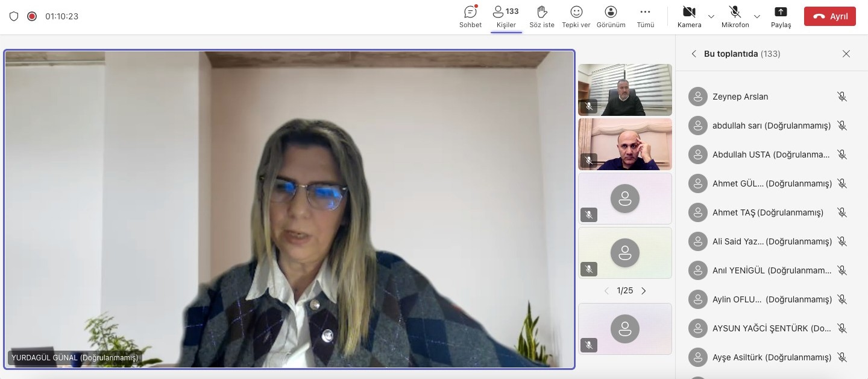Viewport: 868px width, 379px height.
Task: Click mute icon next to Zeynep Arslan
Action: pyautogui.click(x=842, y=97)
